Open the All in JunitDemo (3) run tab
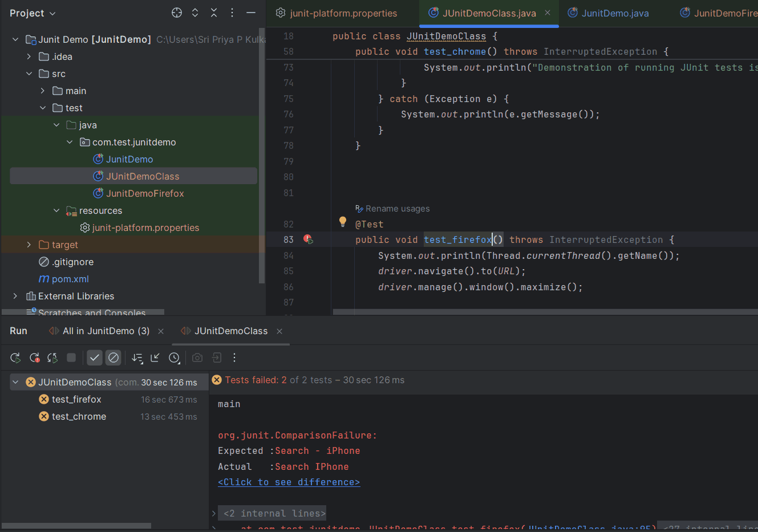The height and width of the screenshot is (532, 758). (106, 331)
